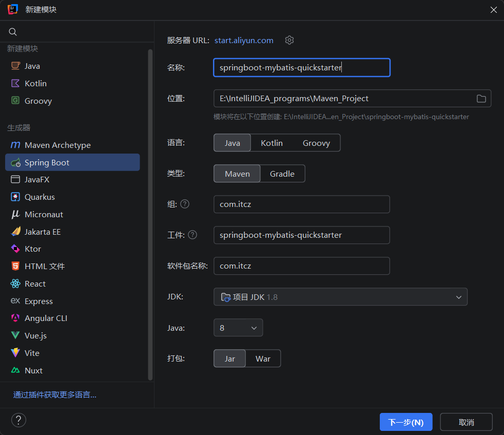The width and height of the screenshot is (504, 435).
Task: Choose Gradle build type
Action: (x=282, y=174)
